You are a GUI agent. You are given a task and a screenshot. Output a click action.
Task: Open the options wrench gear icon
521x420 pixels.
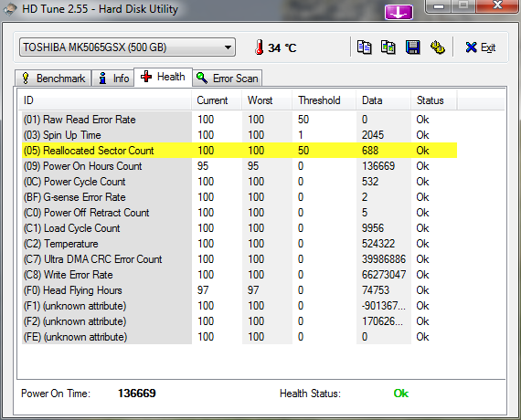(438, 47)
